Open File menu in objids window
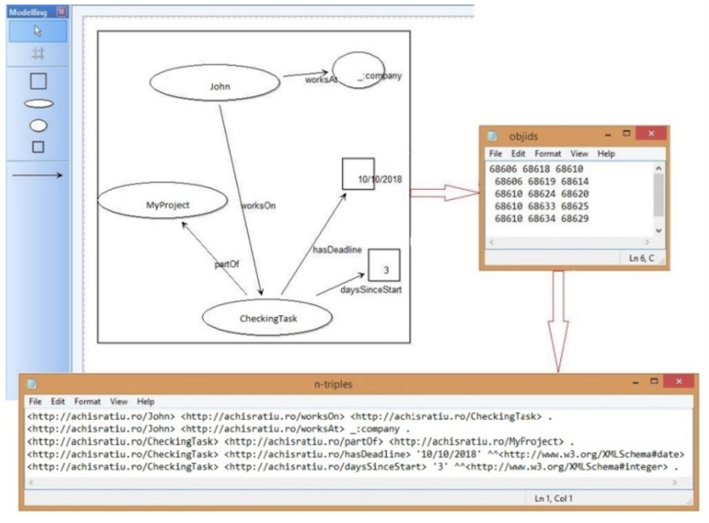This screenshot has height=523, width=709. tap(495, 154)
